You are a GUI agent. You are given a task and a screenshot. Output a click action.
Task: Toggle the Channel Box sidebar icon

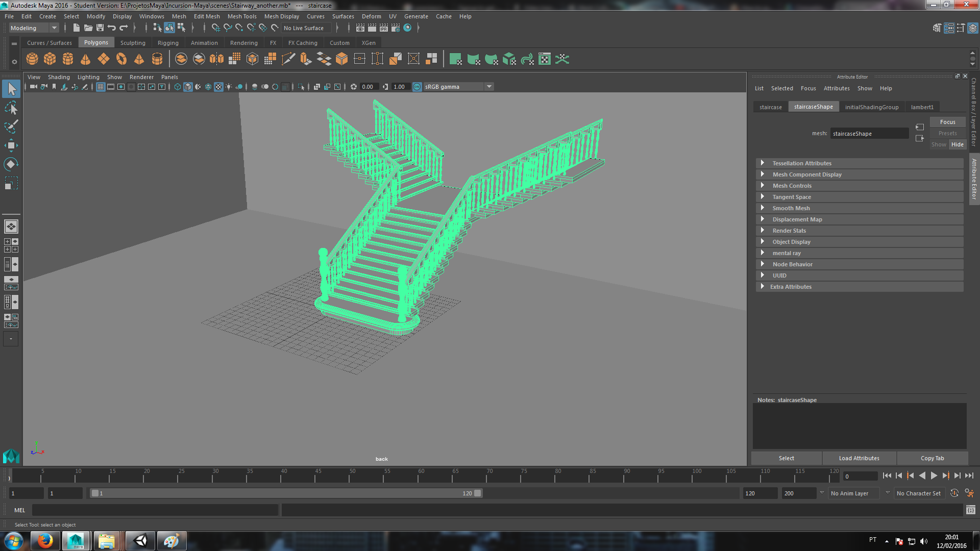(x=973, y=28)
